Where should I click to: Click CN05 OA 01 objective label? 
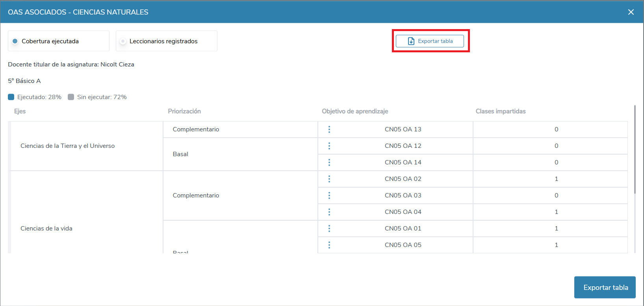coord(403,229)
